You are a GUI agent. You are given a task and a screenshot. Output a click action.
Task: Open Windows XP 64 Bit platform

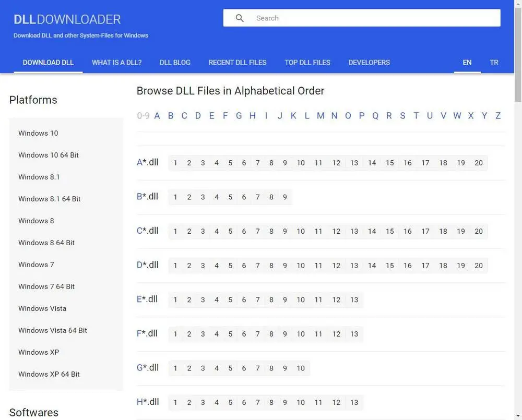point(49,374)
